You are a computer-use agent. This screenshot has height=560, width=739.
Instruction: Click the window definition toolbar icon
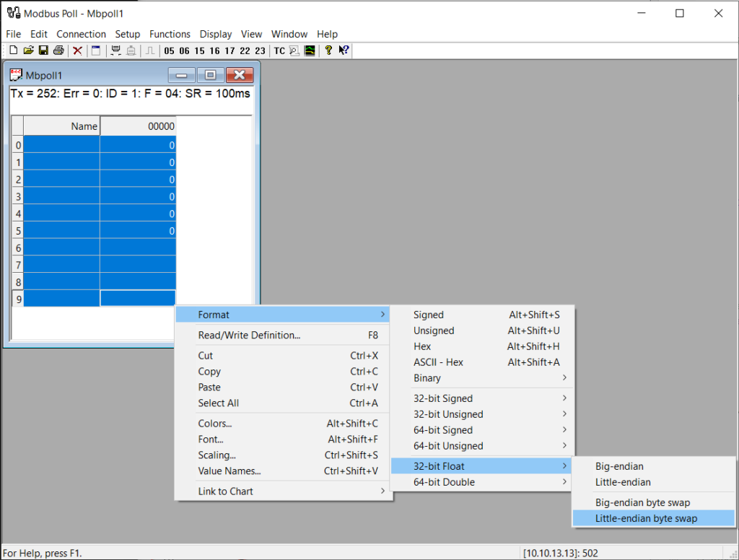(96, 51)
